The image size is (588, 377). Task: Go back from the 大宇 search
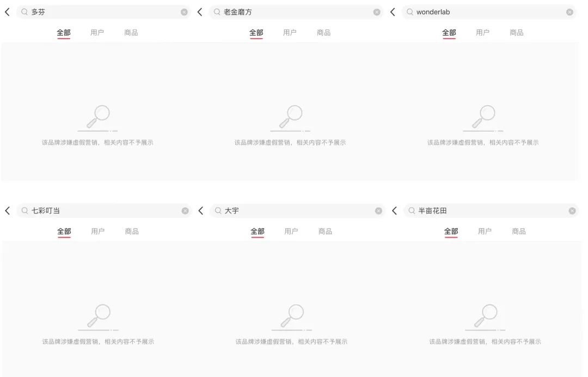click(x=201, y=211)
